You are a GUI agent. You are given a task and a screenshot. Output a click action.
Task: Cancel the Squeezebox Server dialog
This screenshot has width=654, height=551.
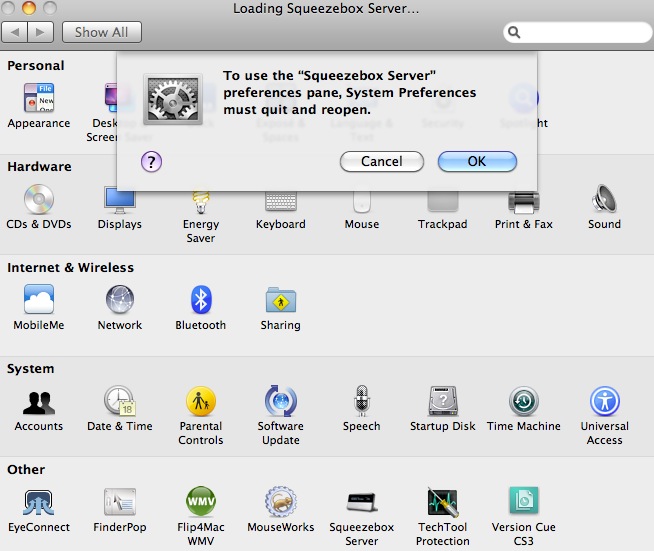tap(381, 161)
